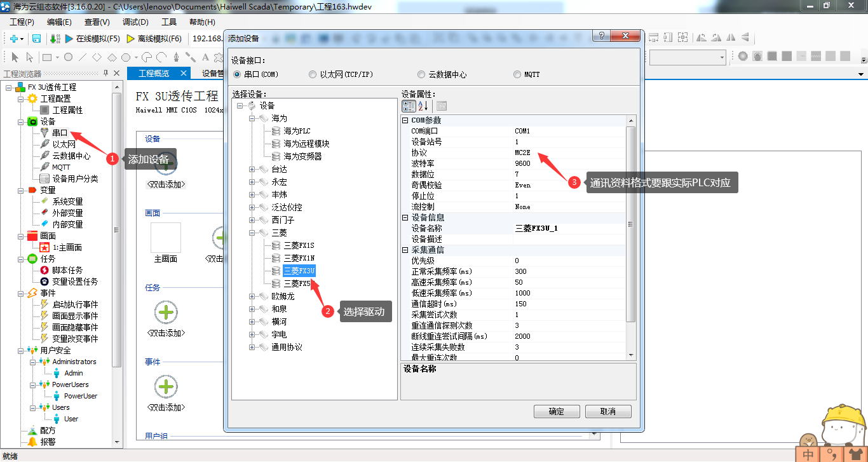Select the octagon polygon tool
Screen dimensions: 868x462
[126, 57]
